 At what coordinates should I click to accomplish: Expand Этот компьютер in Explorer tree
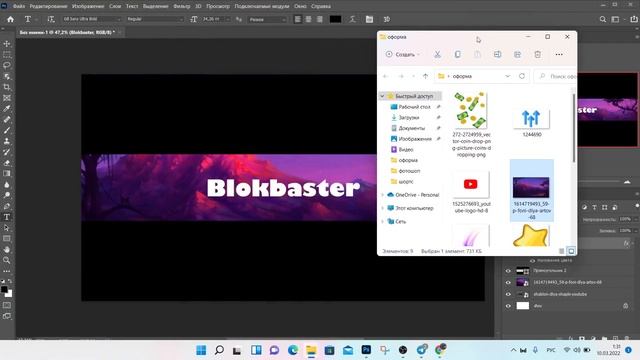382,208
